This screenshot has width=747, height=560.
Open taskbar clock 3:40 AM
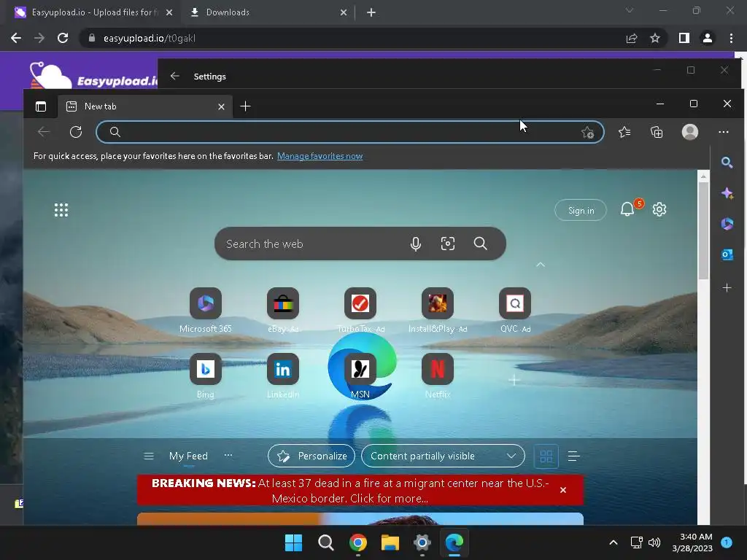692,542
